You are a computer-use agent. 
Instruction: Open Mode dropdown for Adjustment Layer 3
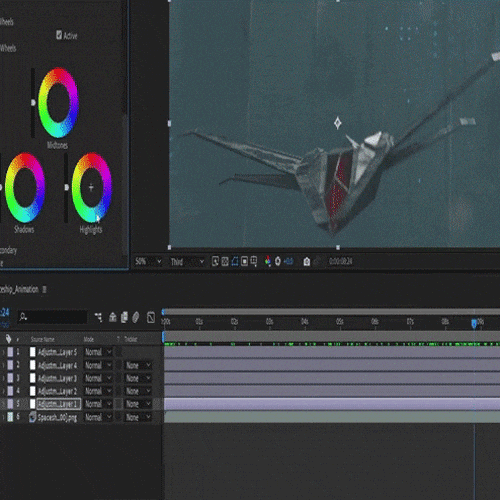click(x=98, y=378)
